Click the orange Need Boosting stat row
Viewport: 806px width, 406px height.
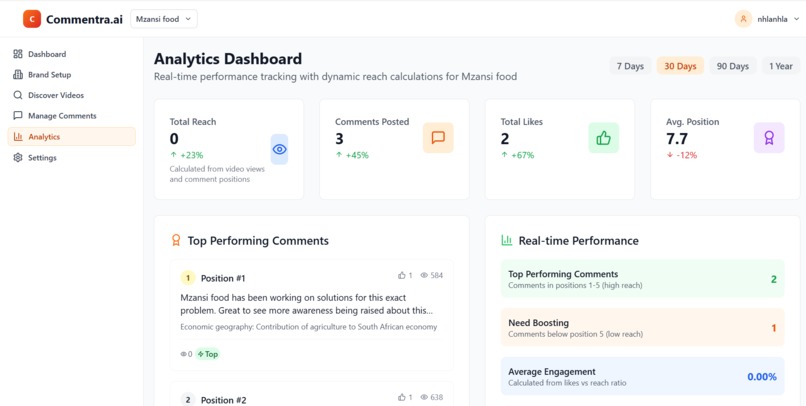tap(643, 327)
